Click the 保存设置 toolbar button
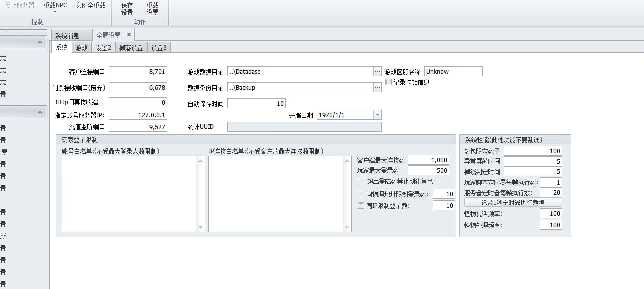This screenshot has height=289, width=644. coord(127,9)
